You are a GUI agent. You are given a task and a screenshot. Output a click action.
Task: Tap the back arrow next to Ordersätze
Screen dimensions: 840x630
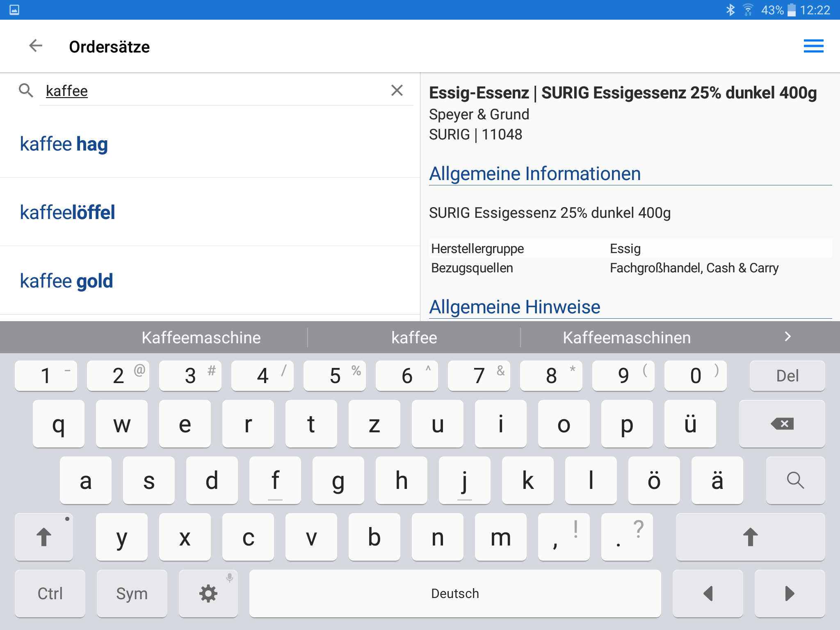coord(36,46)
